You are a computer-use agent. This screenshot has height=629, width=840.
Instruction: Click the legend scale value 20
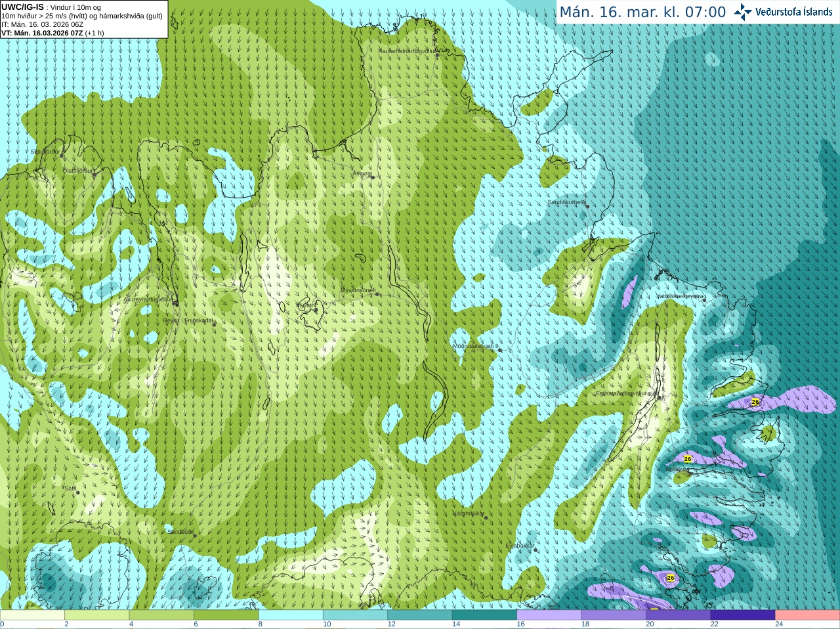tap(650, 624)
